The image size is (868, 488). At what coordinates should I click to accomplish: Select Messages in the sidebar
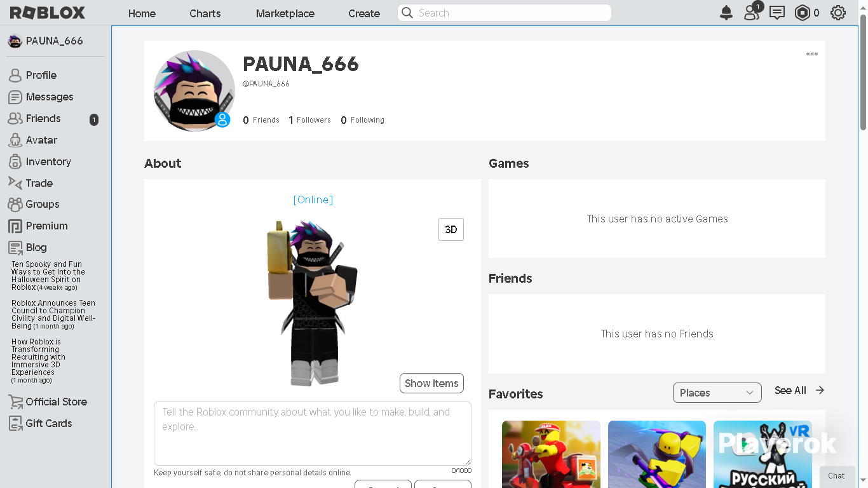[50, 97]
